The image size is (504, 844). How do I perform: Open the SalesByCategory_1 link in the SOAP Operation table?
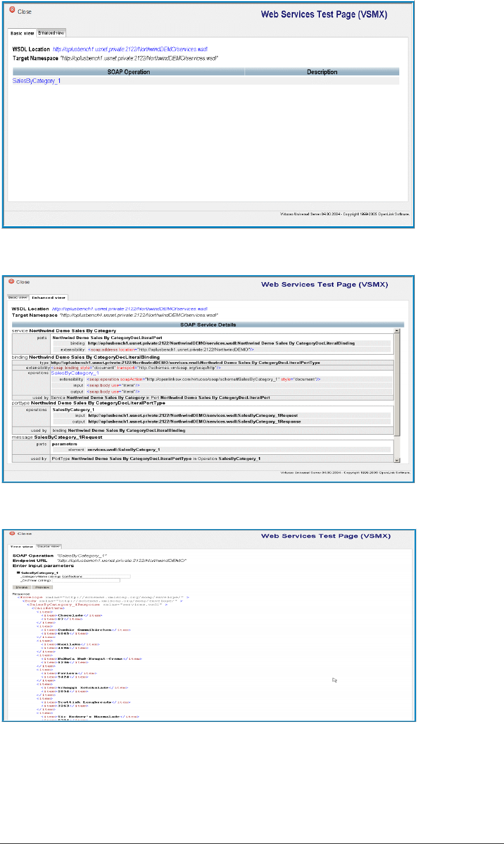click(x=36, y=81)
